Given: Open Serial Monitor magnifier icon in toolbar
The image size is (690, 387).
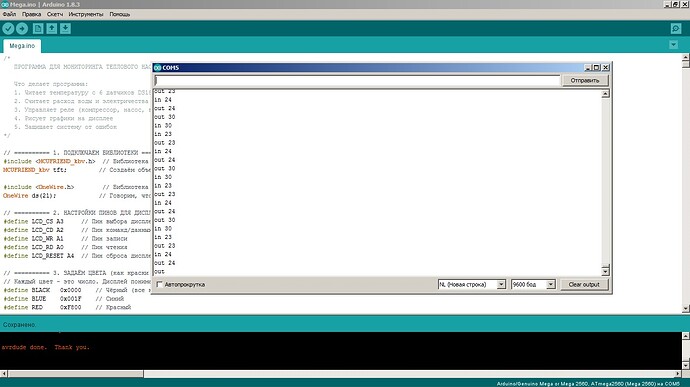Looking at the screenshot, I should (x=676, y=29).
